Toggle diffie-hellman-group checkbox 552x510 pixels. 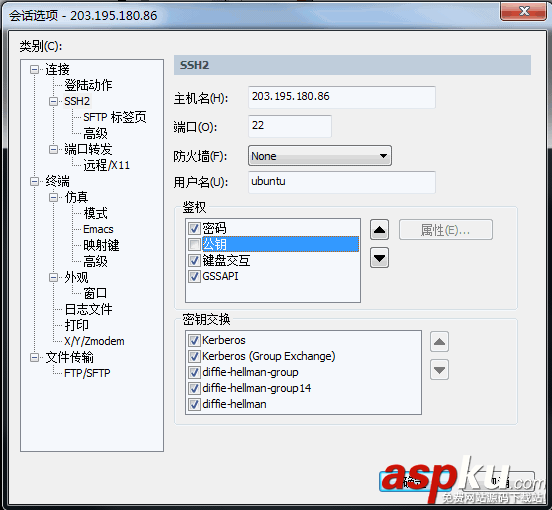point(194,372)
